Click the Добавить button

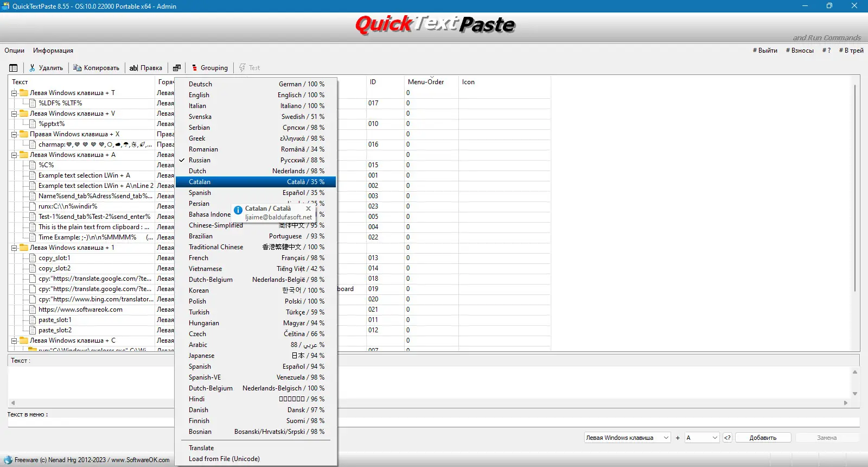click(x=763, y=438)
